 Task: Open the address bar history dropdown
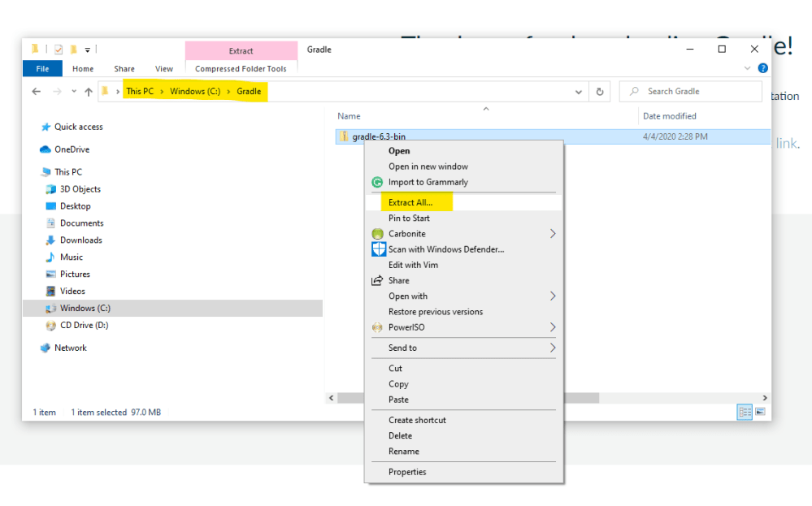point(578,91)
